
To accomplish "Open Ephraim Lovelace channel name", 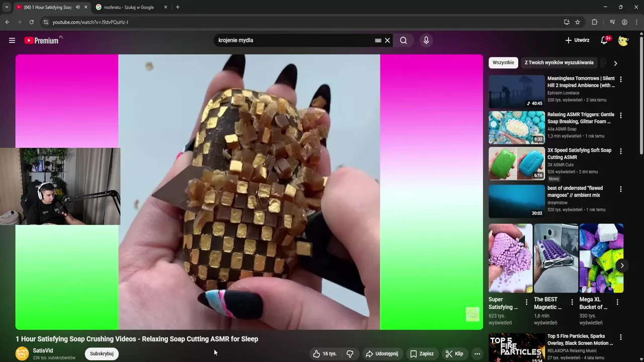I will 563,93.
